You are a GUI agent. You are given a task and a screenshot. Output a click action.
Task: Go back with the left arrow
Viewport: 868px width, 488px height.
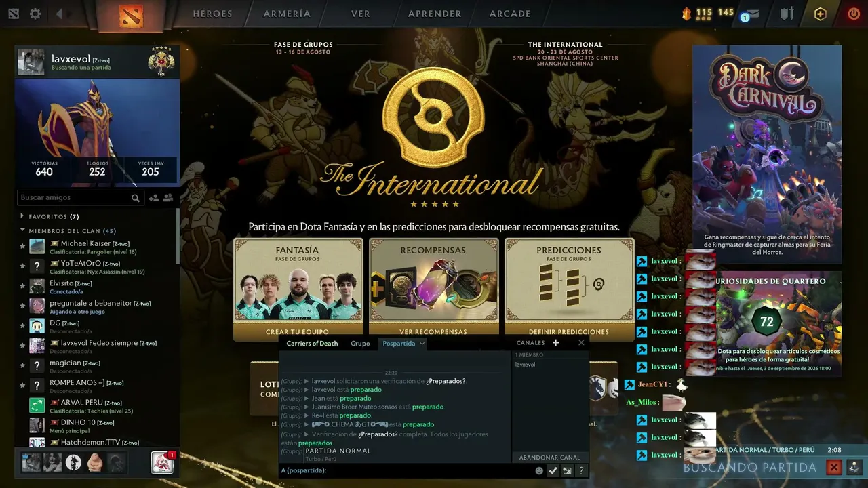[x=59, y=14]
